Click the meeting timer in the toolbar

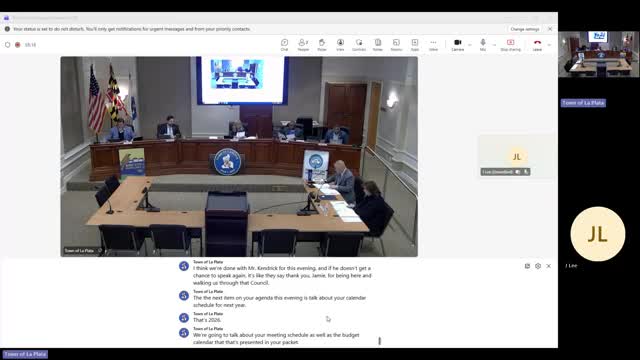point(30,45)
